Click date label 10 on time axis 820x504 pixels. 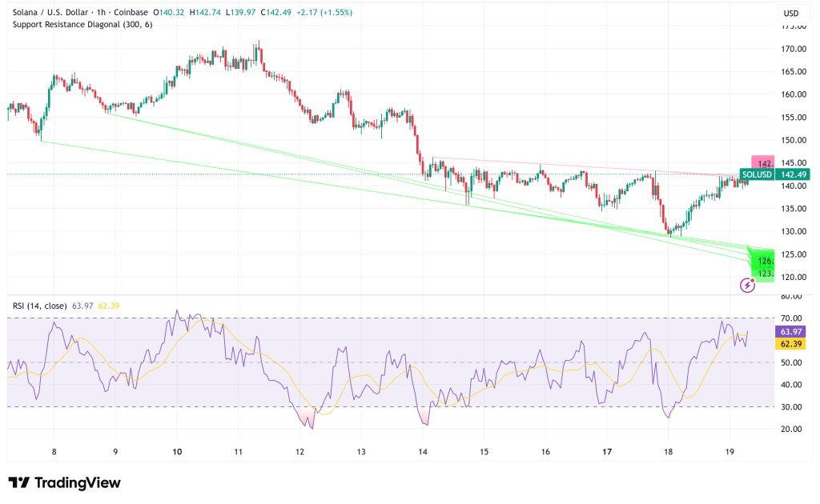[177, 451]
